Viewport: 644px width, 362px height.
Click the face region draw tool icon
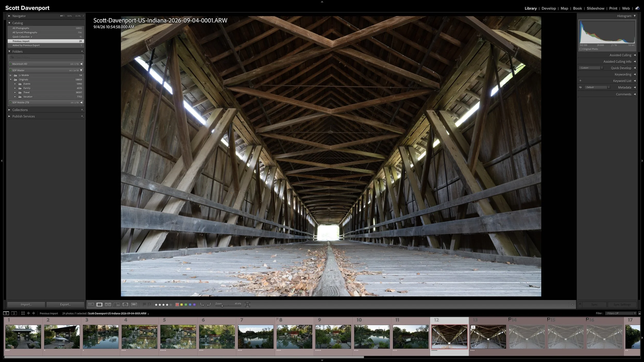[248, 305]
